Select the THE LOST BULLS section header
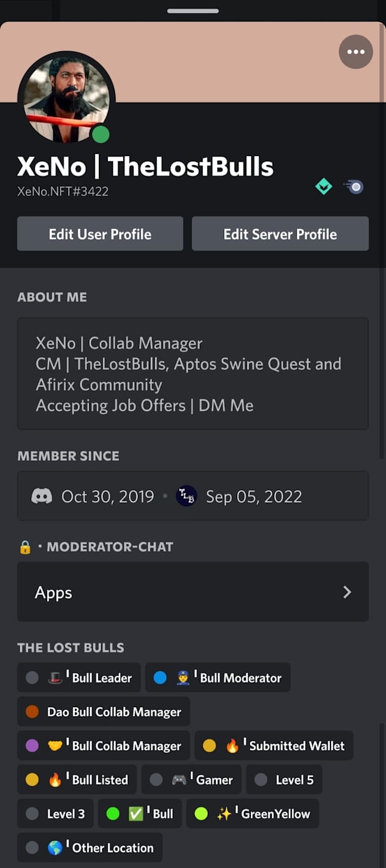386x868 pixels. [71, 648]
